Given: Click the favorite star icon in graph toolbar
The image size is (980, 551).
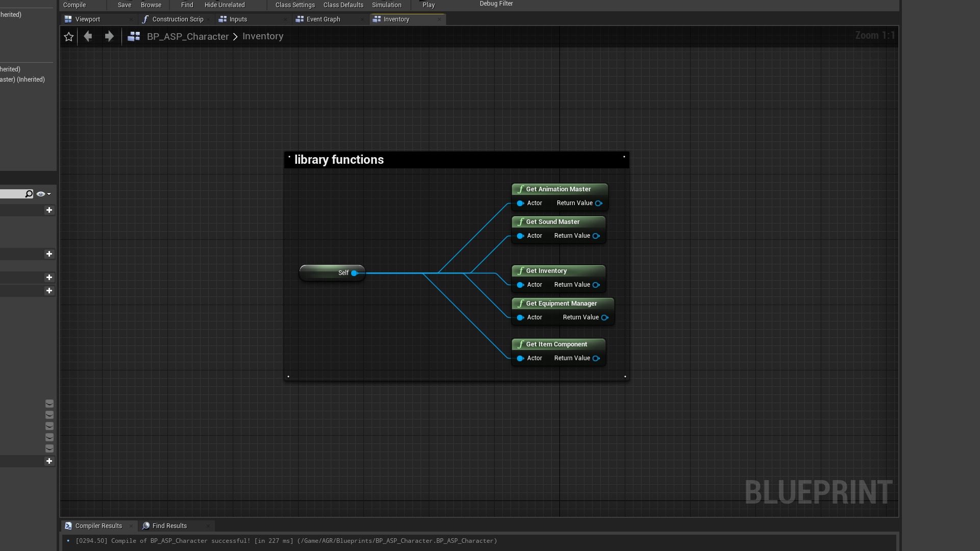Looking at the screenshot, I should coord(69,37).
